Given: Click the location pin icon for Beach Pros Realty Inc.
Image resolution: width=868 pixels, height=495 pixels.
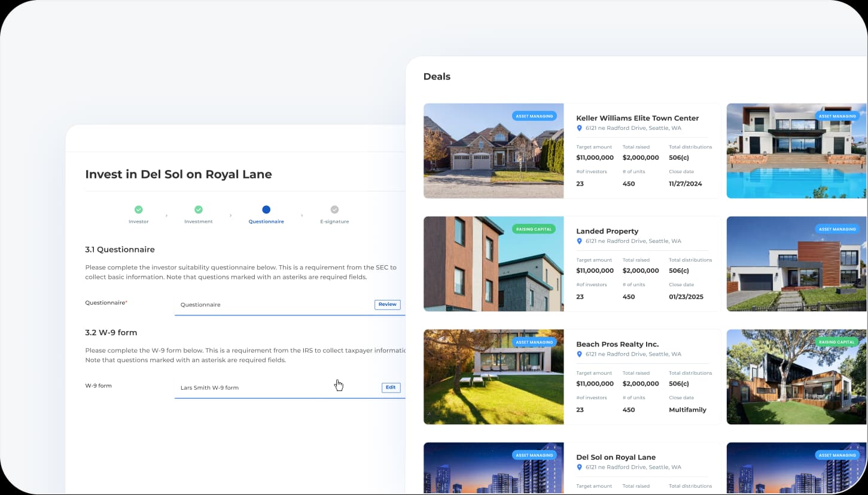Looking at the screenshot, I should click(x=579, y=354).
